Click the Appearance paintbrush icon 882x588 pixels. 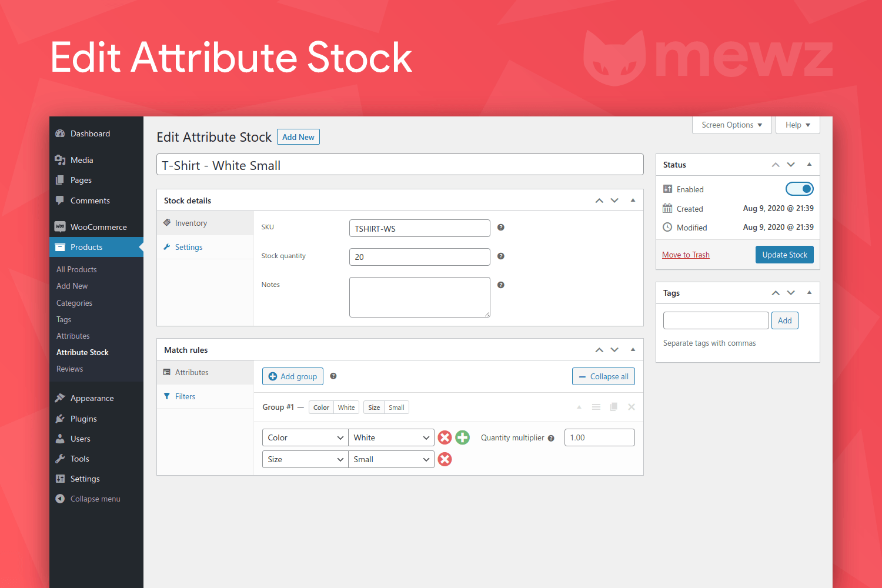(x=61, y=397)
